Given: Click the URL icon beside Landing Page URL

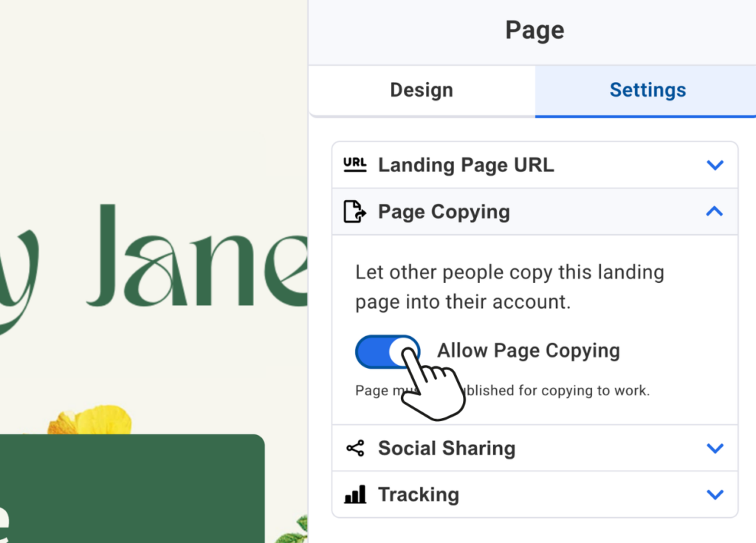Looking at the screenshot, I should coord(355,165).
